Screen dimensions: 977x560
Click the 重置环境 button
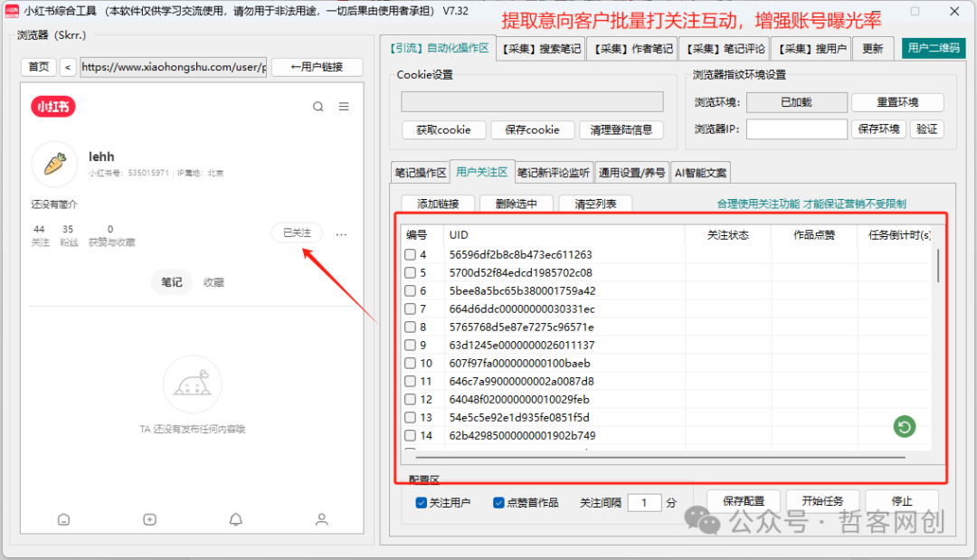(897, 102)
